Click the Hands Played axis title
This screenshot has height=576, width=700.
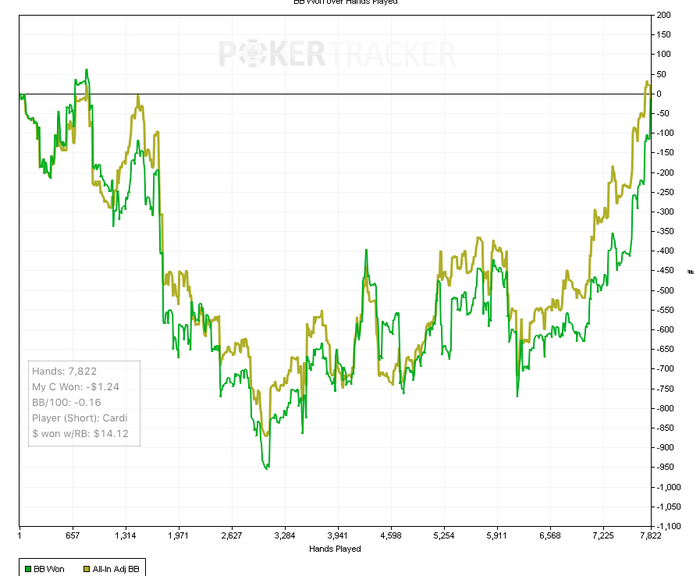[x=335, y=549]
